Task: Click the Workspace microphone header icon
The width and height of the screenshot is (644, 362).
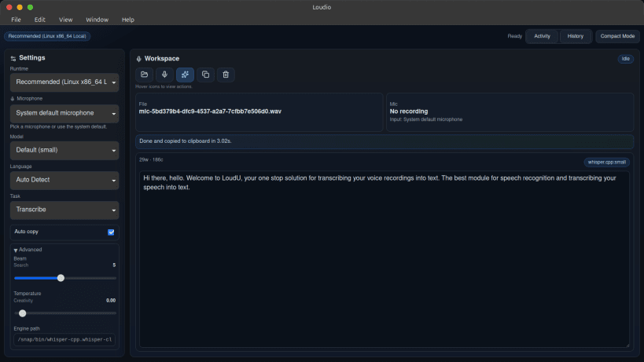Action: pos(139,59)
